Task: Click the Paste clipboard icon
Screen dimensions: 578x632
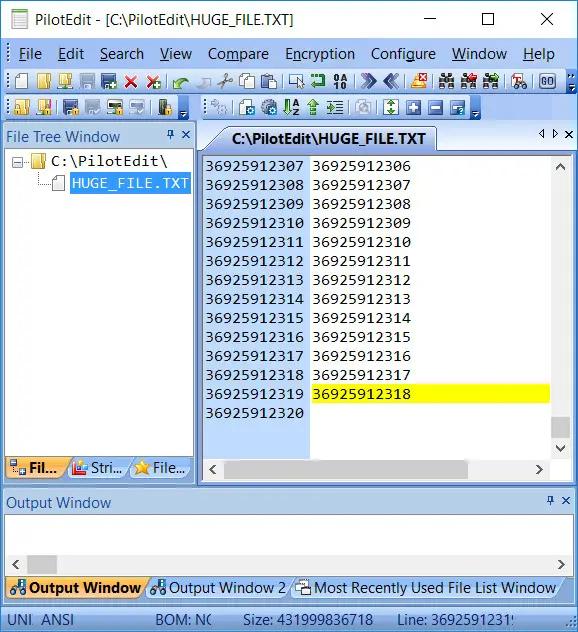Action: pos(268,81)
